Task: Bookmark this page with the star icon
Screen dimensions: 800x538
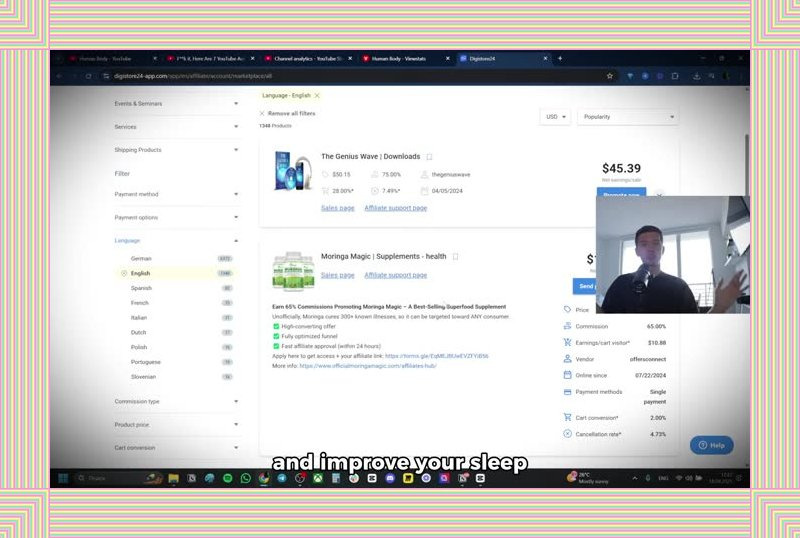Action: (x=609, y=76)
